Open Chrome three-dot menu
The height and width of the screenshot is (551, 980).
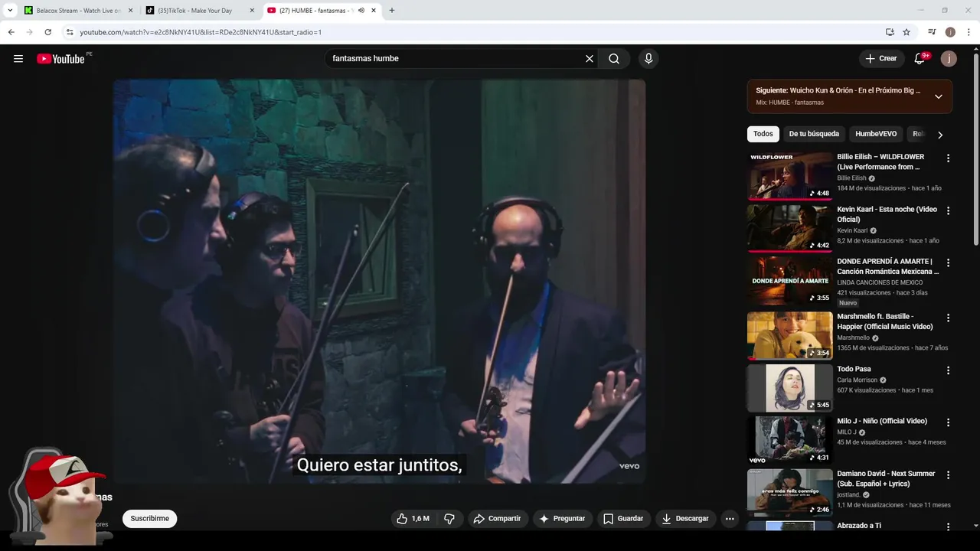pos(969,32)
